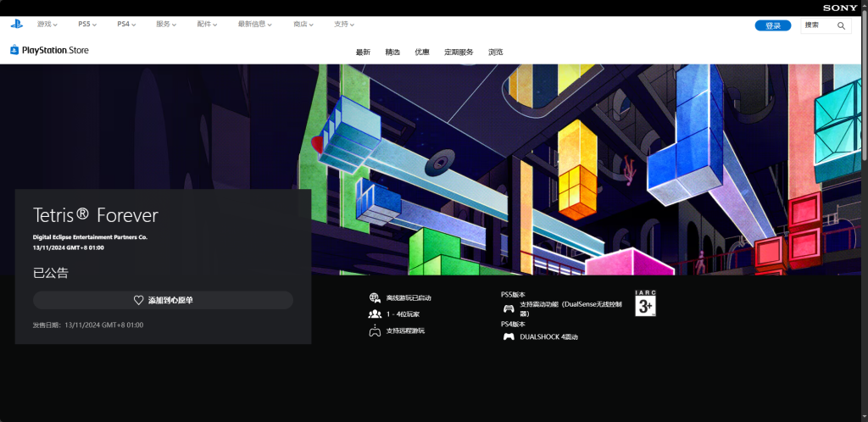
Task: Click the offline play globe icon
Action: [375, 297]
